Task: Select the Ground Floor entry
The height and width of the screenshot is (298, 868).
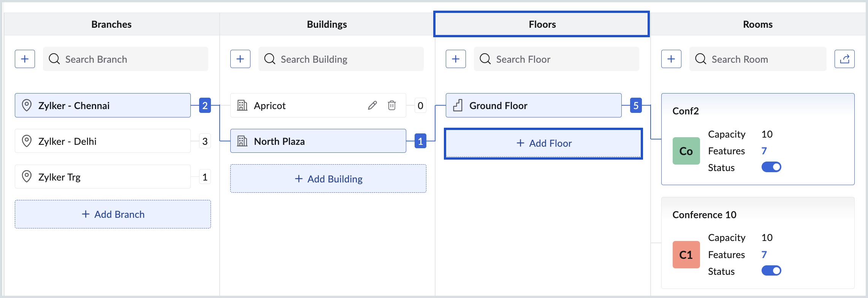Action: pos(533,105)
